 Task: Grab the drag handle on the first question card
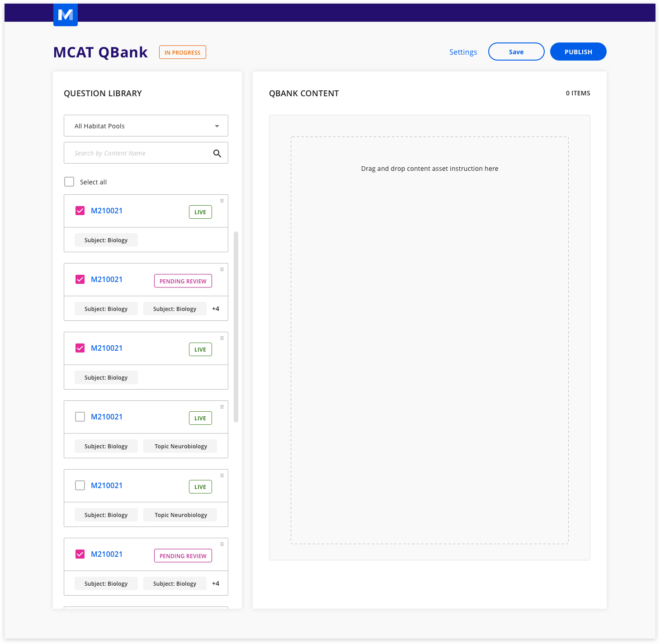coord(222,201)
